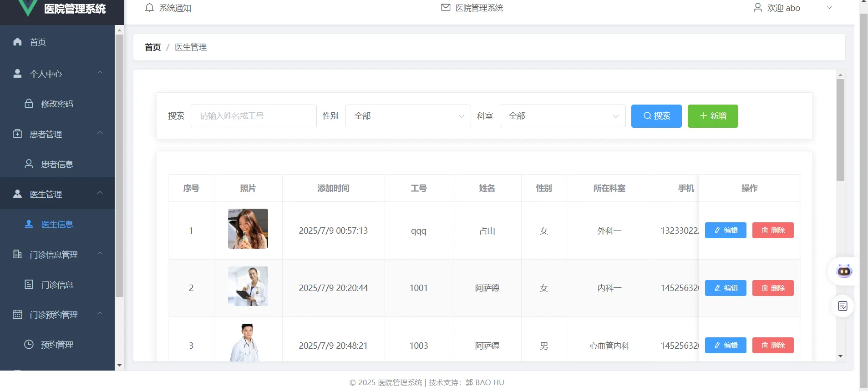Click the 内科一 department cell
Screen dimensions: 868x391
coord(609,288)
